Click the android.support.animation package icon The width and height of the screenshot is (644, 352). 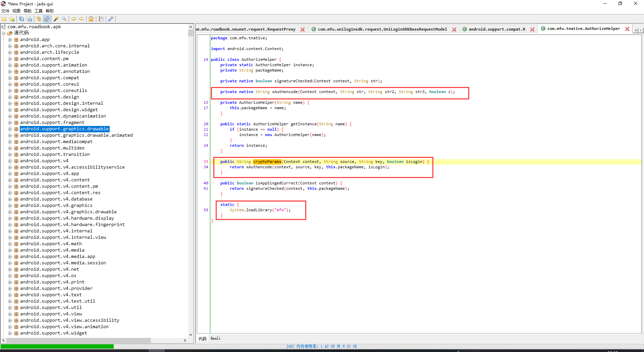pos(16,65)
